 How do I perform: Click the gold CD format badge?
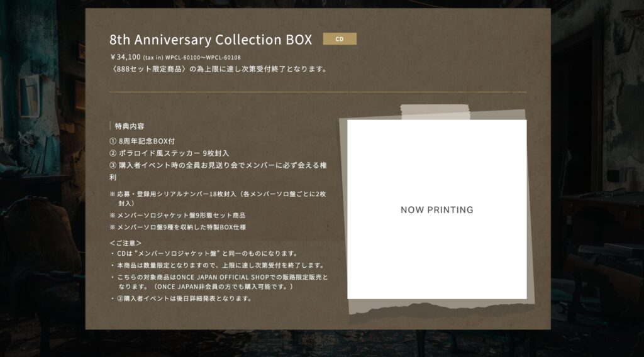[x=340, y=39]
